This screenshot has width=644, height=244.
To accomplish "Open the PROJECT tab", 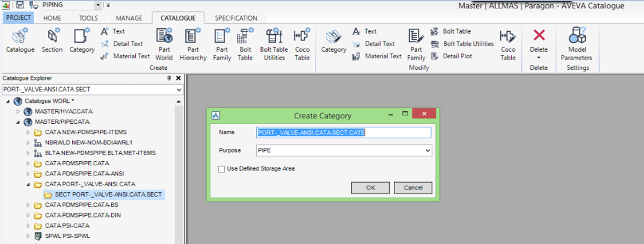I will point(19,17).
